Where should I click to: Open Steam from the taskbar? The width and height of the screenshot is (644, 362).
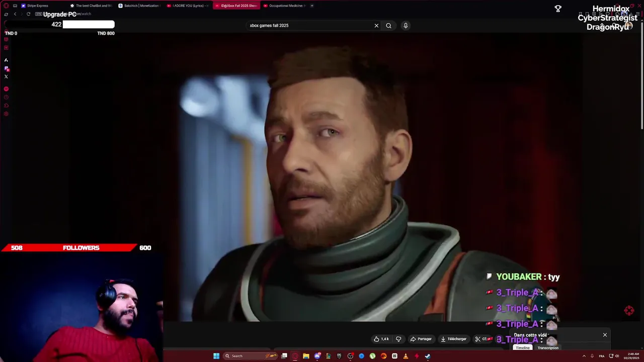coord(428,356)
